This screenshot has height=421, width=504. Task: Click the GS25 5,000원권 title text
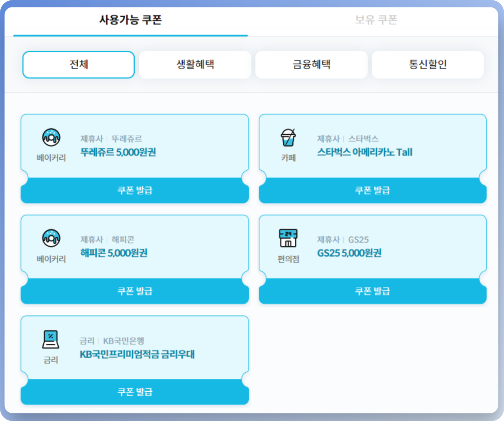tap(349, 253)
